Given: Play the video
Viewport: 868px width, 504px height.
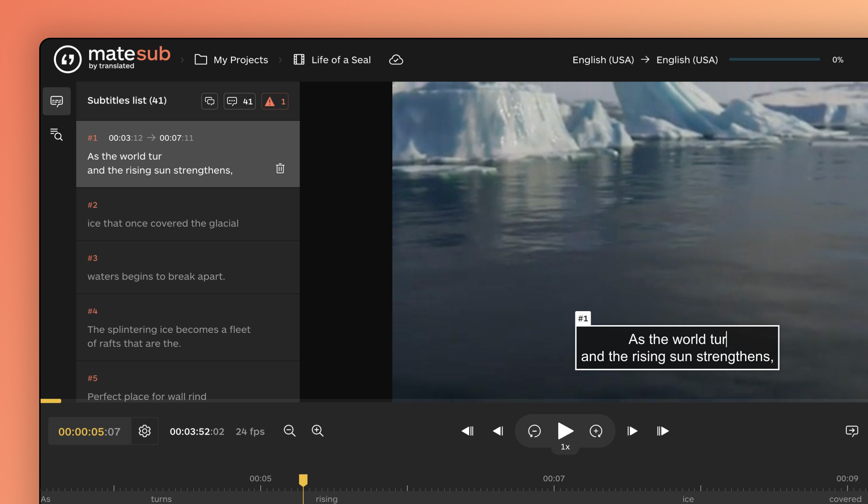Looking at the screenshot, I should click(565, 430).
